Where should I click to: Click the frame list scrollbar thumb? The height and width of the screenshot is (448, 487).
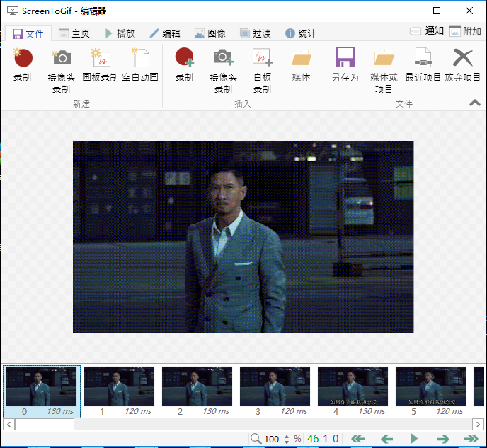click(x=45, y=424)
